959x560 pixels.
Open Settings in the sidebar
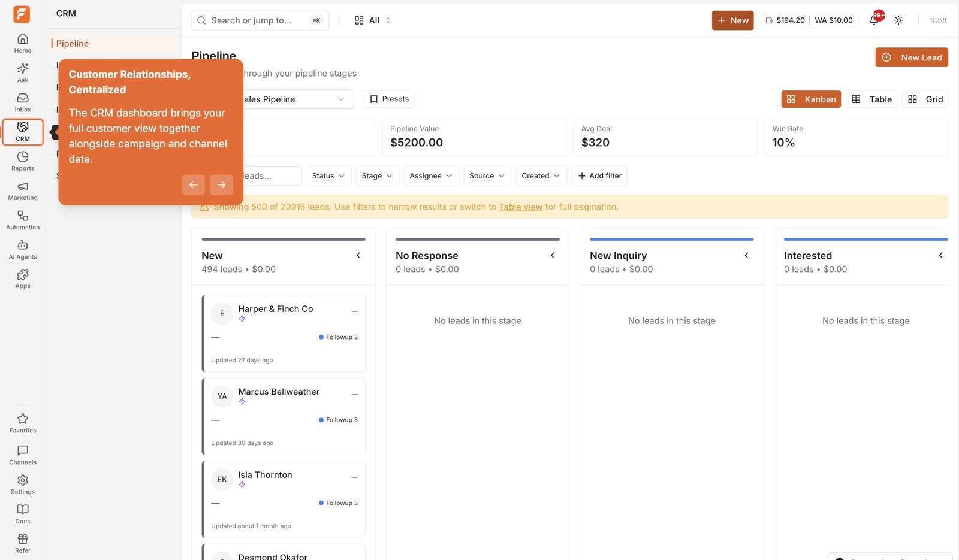23,484
